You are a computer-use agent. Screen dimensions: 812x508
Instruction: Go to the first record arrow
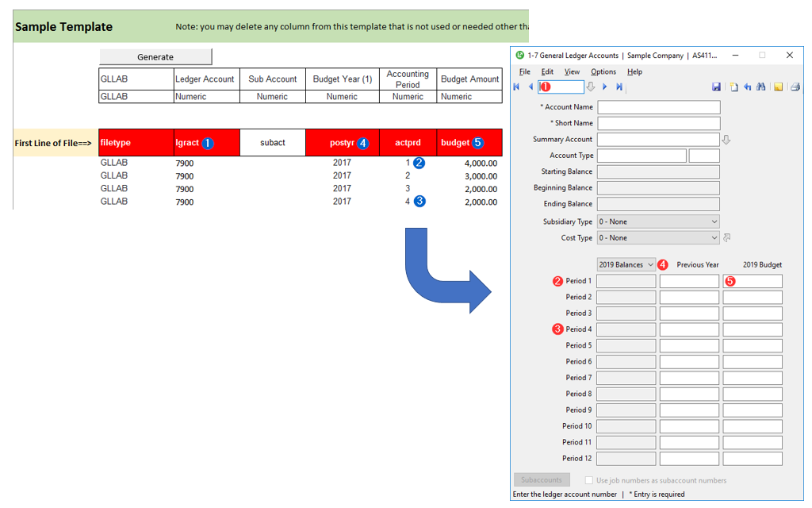[517, 87]
